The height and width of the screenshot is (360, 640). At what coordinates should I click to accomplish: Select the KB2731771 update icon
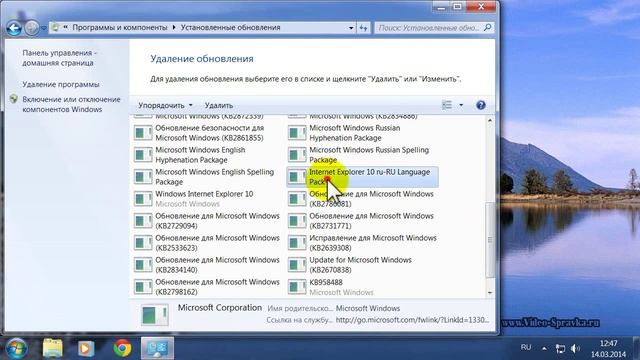pyautogui.click(x=297, y=221)
